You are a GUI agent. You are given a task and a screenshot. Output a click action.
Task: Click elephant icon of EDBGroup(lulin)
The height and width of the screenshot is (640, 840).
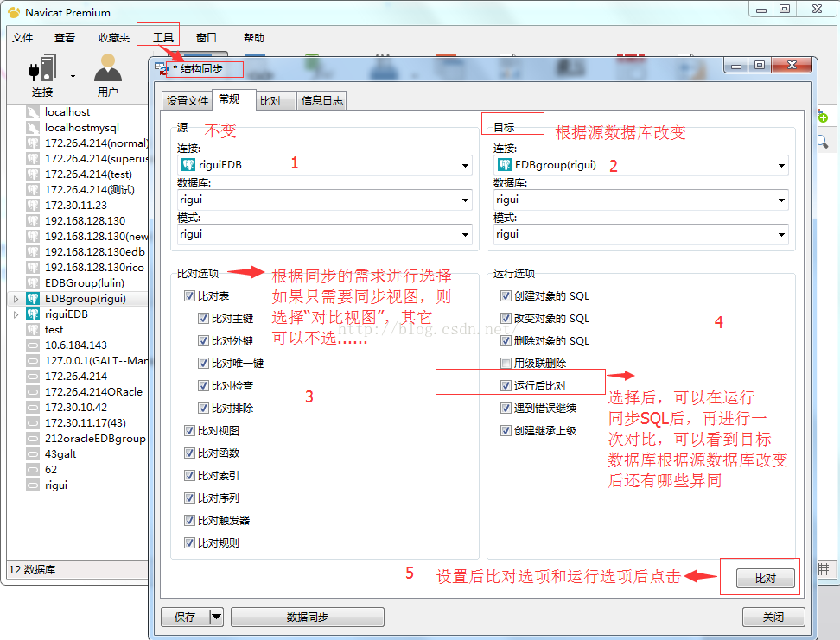(x=33, y=282)
